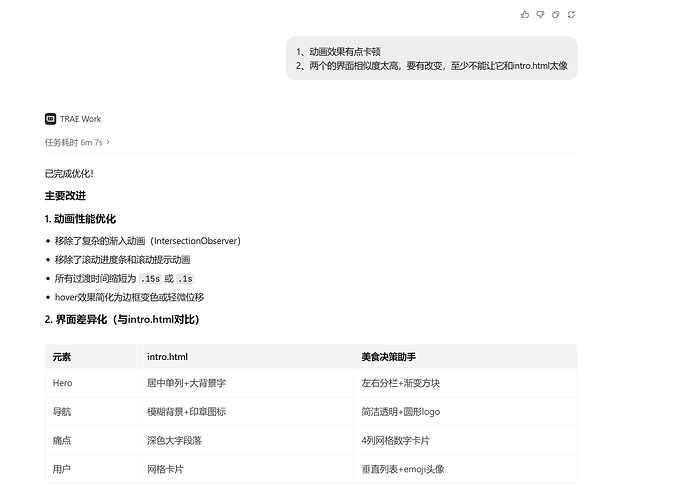Click the thumbs down icon
690x486 pixels.
click(x=540, y=15)
